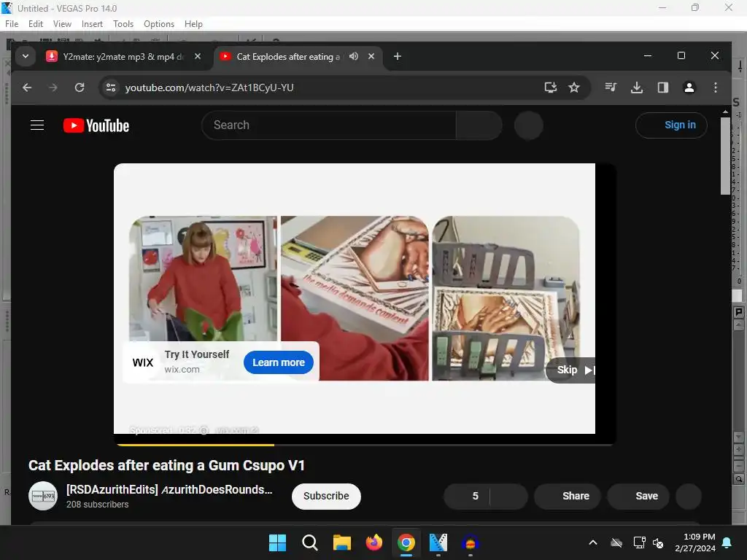Save the video to playlist
The width and height of the screenshot is (747, 560).
click(x=638, y=496)
